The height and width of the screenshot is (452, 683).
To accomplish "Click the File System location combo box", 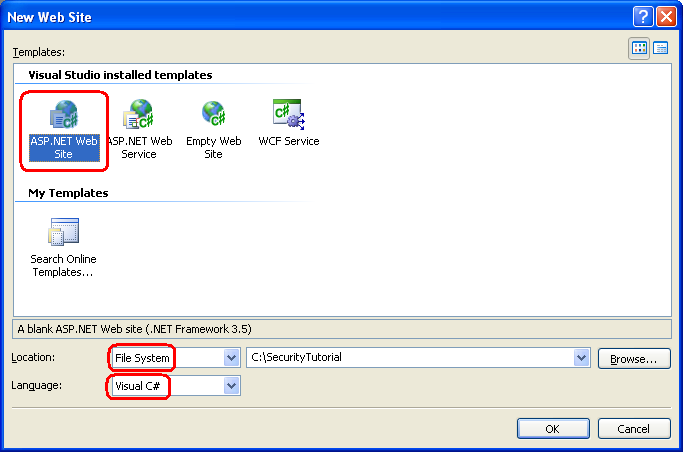I will 175,358.
